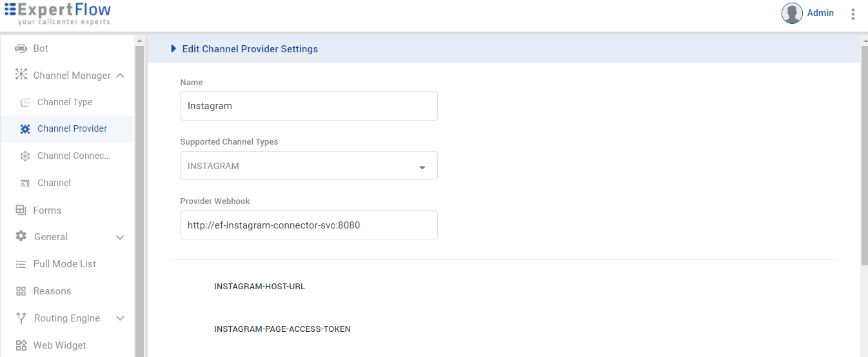The image size is (868, 357).
Task: Click the Forms icon in sidebar
Action: tap(21, 210)
